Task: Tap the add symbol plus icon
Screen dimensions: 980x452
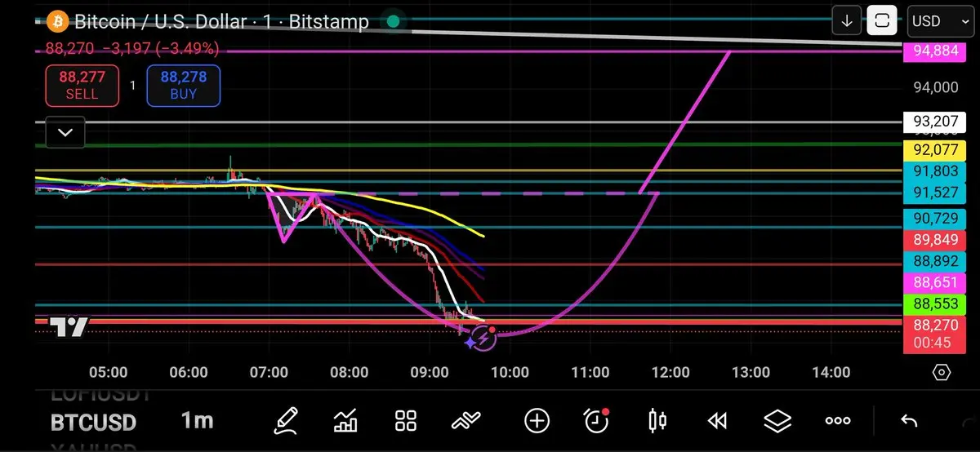Action: 537,421
